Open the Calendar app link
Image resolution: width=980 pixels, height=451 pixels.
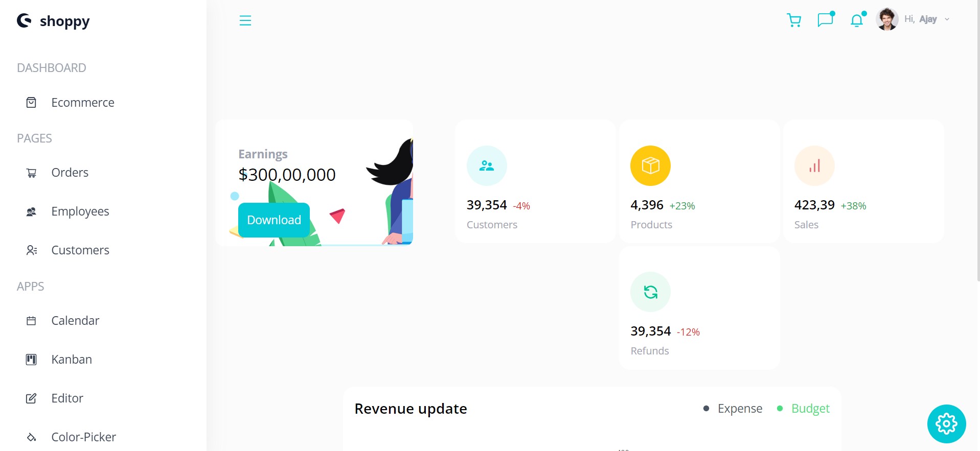pyautogui.click(x=75, y=320)
